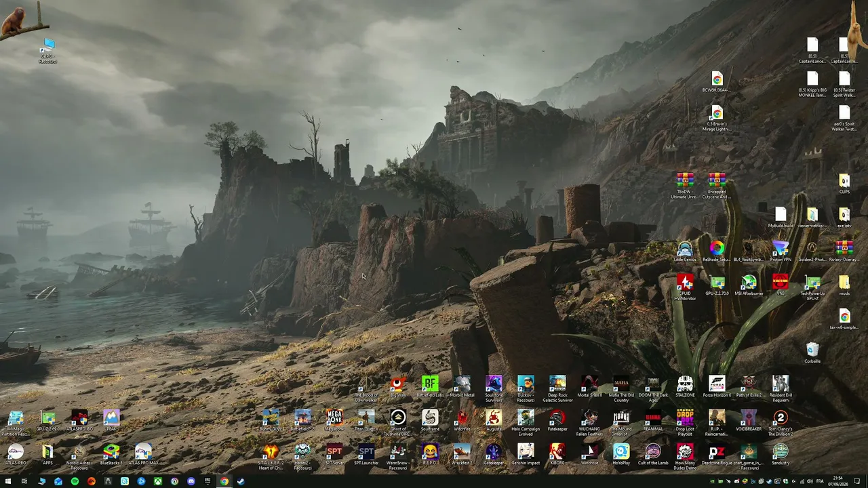Open the Windrose desktop shortcut
Image resolution: width=868 pixels, height=488 pixels.
(589, 455)
